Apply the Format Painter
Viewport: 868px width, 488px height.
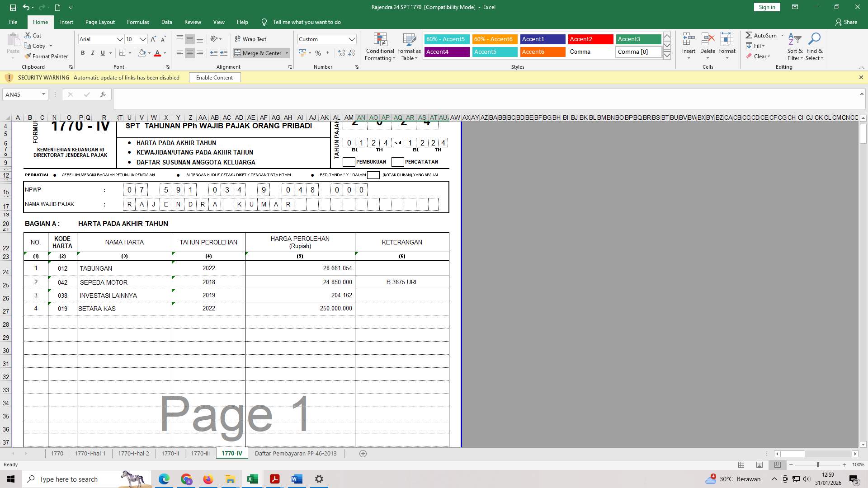(x=47, y=56)
